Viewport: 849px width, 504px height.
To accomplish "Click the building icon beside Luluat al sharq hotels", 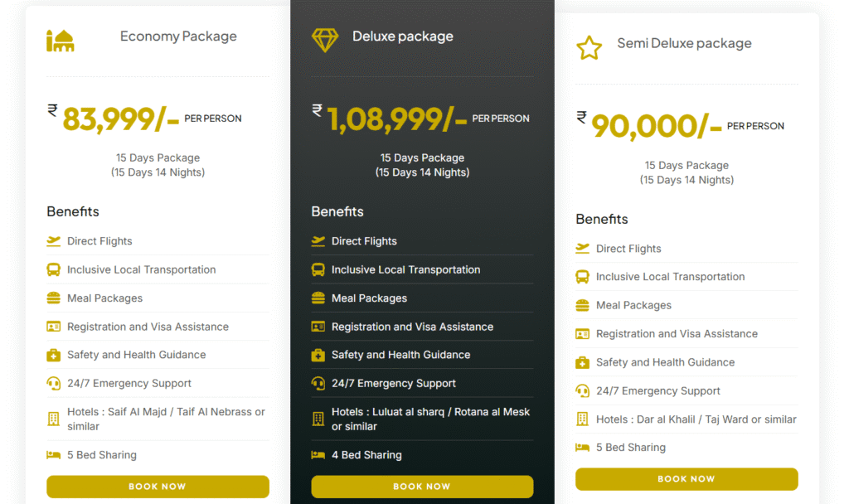I will [x=318, y=419].
